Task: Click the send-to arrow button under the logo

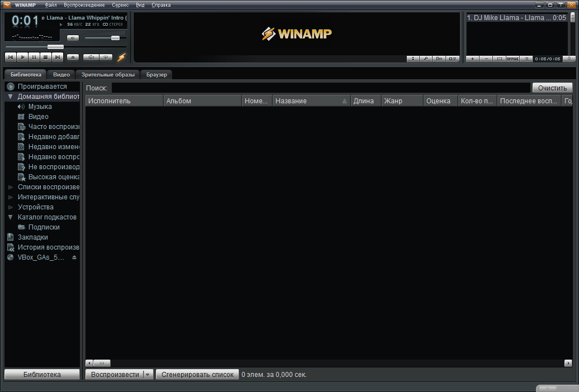Action: tap(439, 59)
